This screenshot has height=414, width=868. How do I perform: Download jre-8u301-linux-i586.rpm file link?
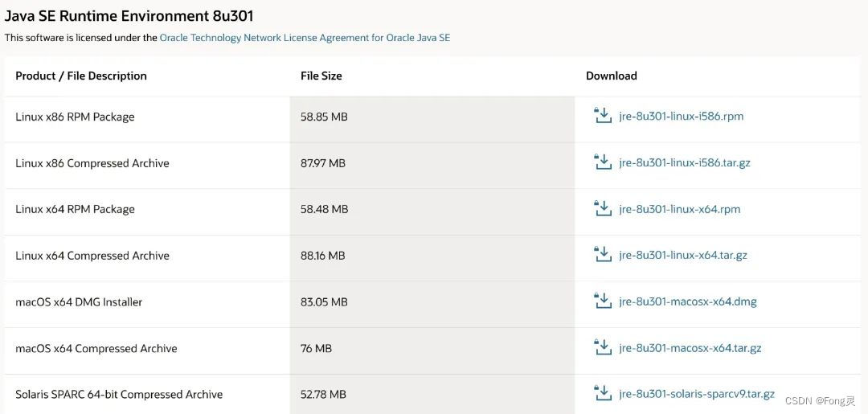click(681, 117)
